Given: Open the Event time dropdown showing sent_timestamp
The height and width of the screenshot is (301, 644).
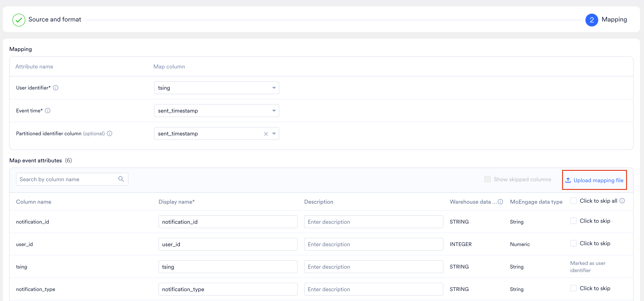Looking at the screenshot, I should pos(216,111).
